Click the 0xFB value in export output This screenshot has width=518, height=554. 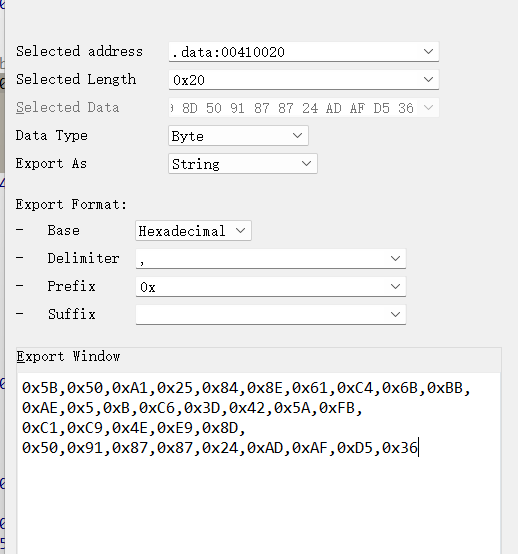[x=337, y=408]
